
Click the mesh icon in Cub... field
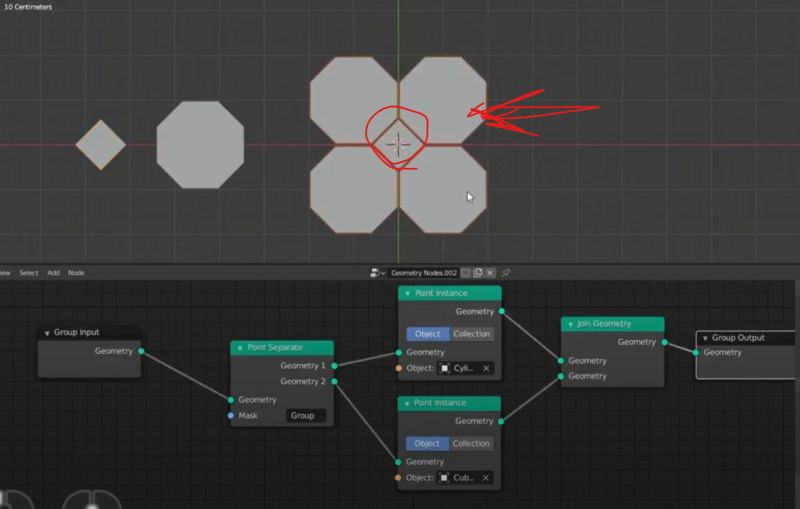point(444,478)
